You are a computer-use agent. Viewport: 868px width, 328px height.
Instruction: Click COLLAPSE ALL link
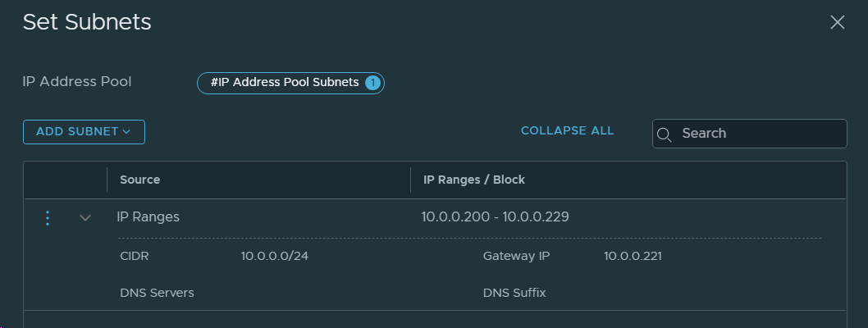click(567, 131)
